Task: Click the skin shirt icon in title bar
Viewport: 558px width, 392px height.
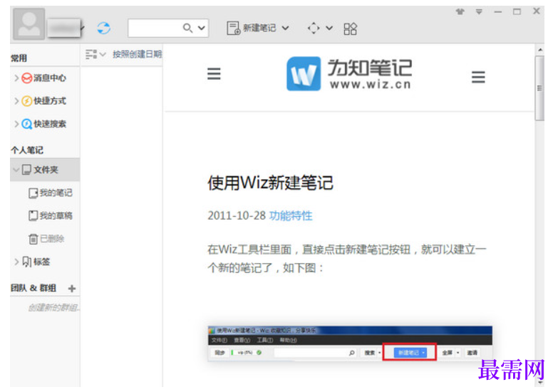Action: [x=460, y=11]
